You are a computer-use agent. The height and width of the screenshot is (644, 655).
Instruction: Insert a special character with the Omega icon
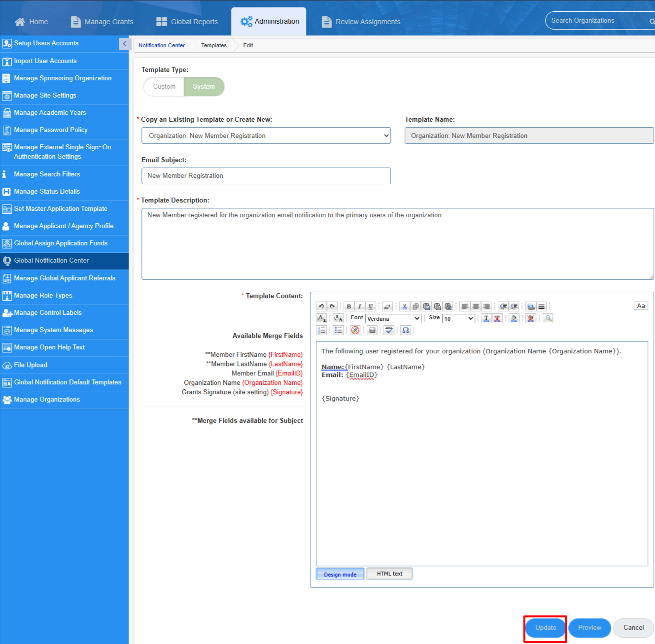(x=406, y=330)
